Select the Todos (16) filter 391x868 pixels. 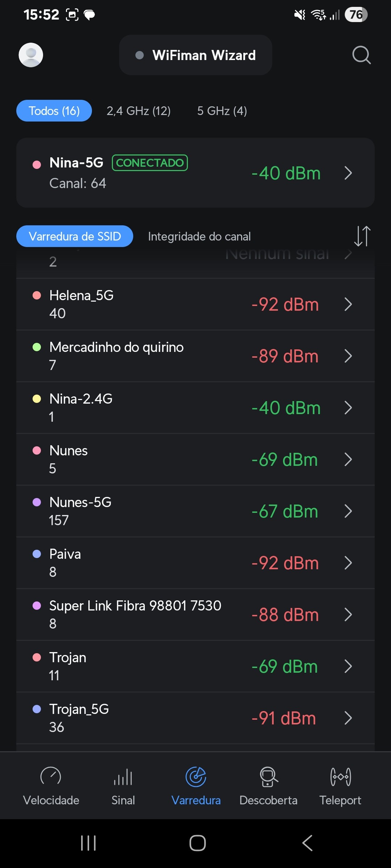pos(54,111)
